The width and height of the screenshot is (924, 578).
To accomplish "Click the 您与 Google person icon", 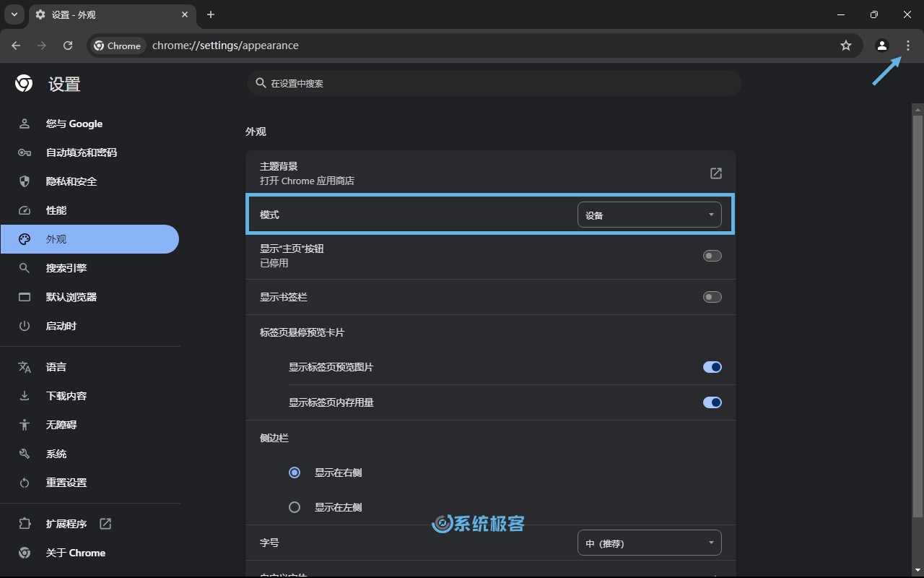I will click(x=25, y=124).
